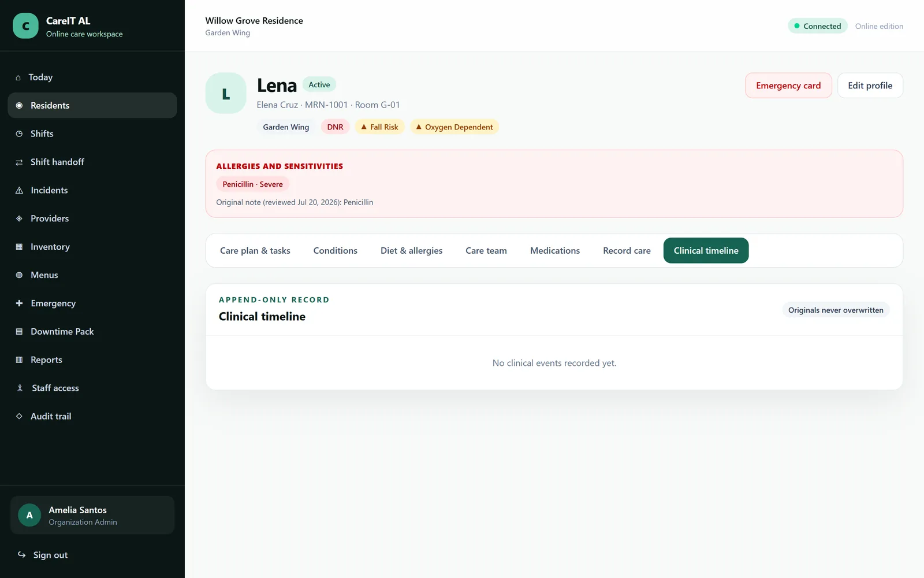
Task: Open the Staff access page label
Action: 55,388
